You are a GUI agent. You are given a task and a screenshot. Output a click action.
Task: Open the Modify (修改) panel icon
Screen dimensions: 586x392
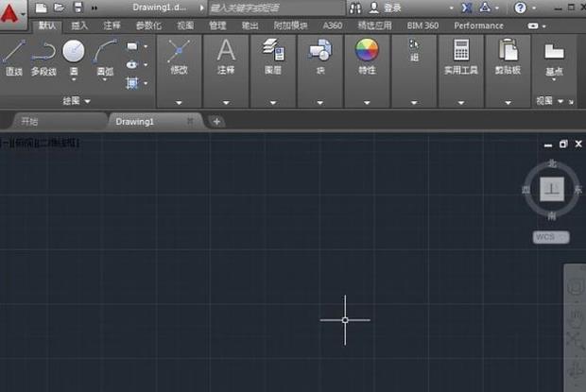click(179, 55)
